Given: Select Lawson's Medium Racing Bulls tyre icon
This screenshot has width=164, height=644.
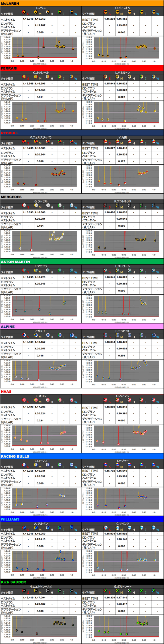Looking at the screenshot, I should (36, 465).
